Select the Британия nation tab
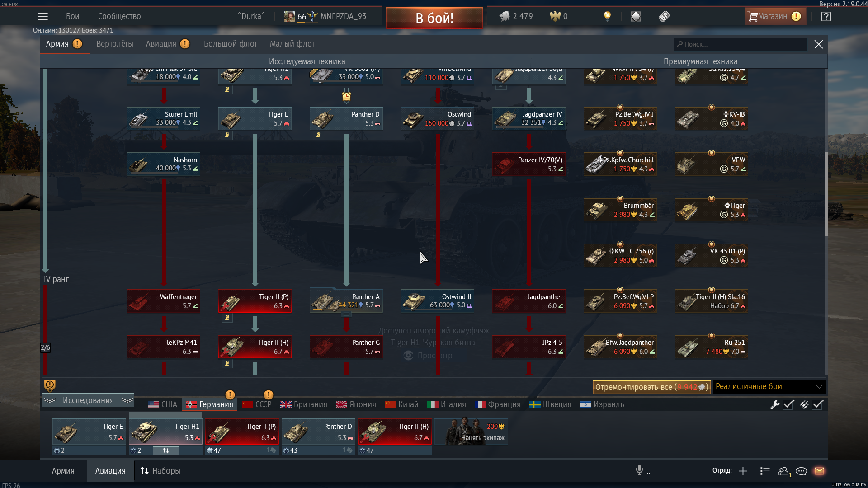 pyautogui.click(x=304, y=404)
